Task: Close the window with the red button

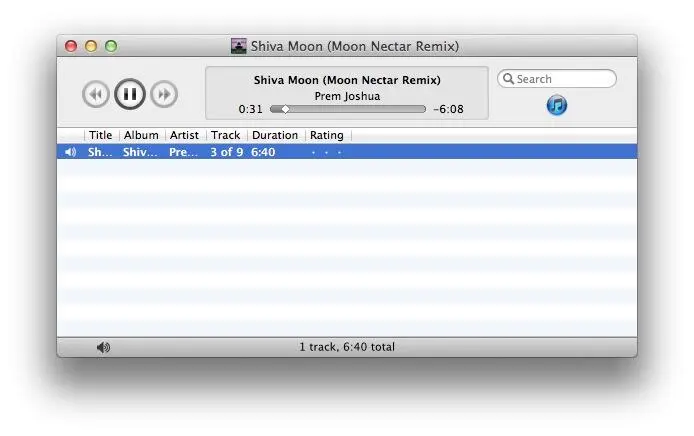Action: tap(71, 46)
